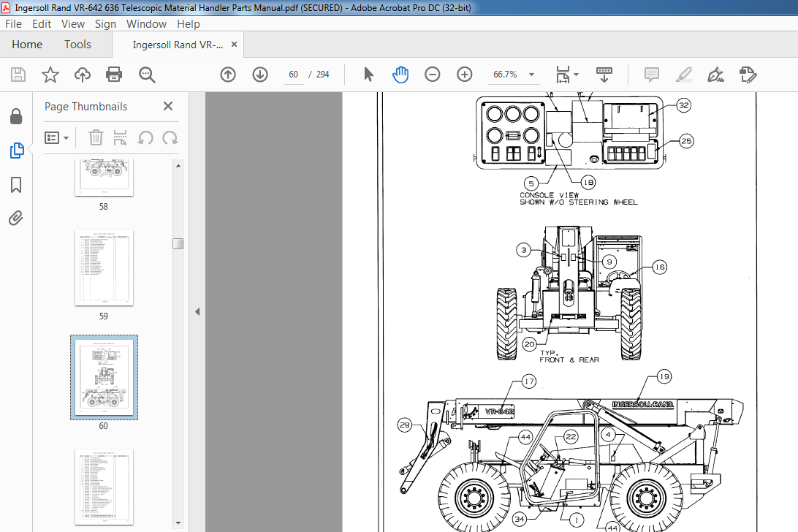Open the Window menu
This screenshot has width=798, height=532.
tap(147, 24)
